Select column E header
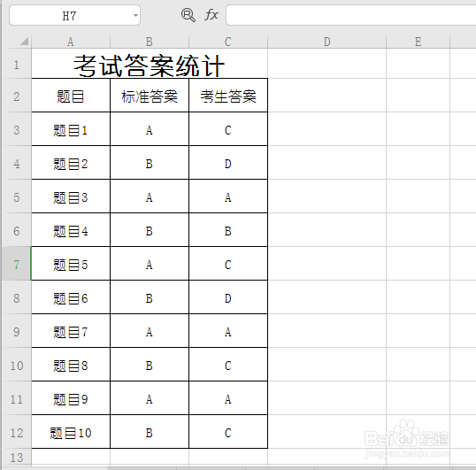The image size is (476, 470). click(x=418, y=42)
